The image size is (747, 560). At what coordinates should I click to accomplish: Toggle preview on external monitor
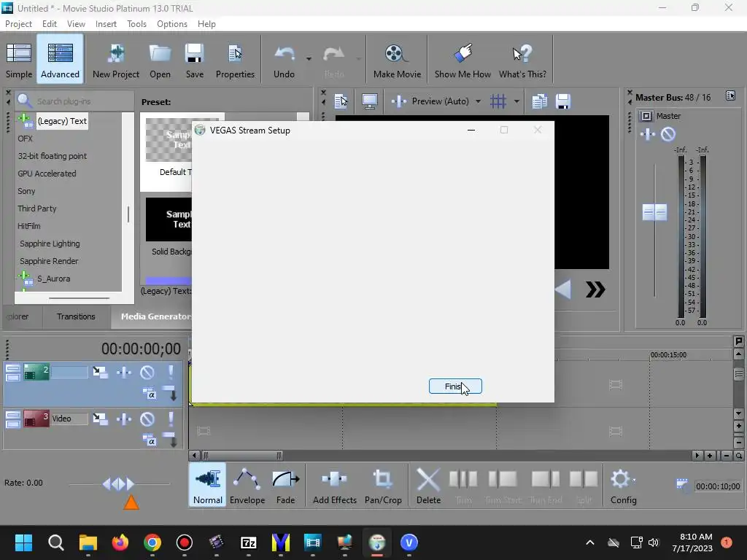(x=370, y=101)
